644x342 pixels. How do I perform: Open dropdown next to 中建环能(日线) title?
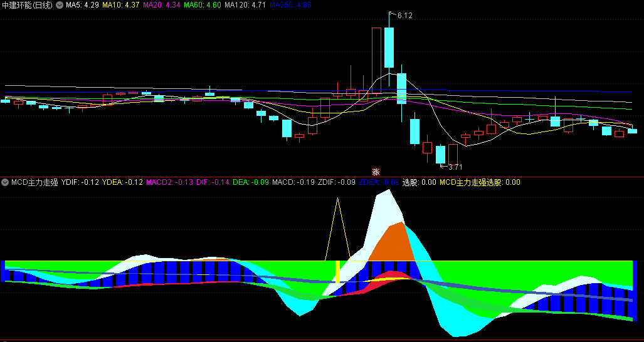(x=60, y=5)
